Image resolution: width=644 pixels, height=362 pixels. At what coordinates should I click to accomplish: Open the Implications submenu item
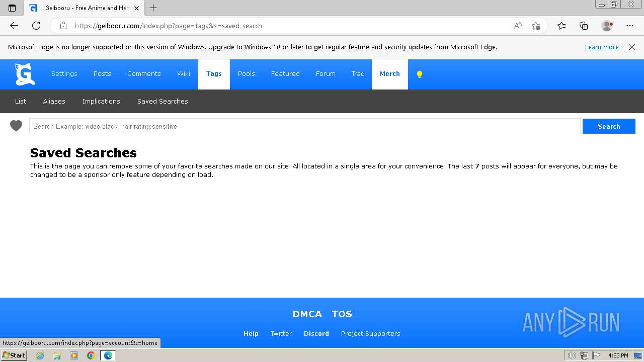(x=101, y=101)
